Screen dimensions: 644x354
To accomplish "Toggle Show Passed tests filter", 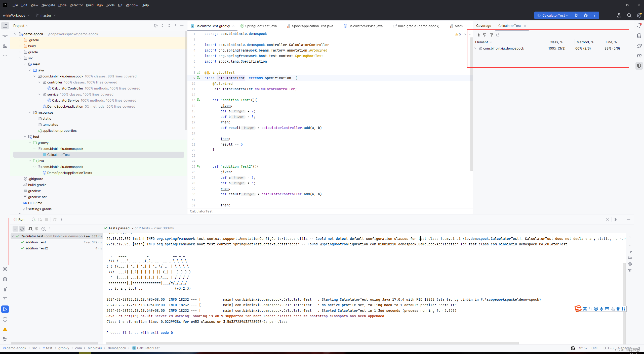I will tap(15, 229).
